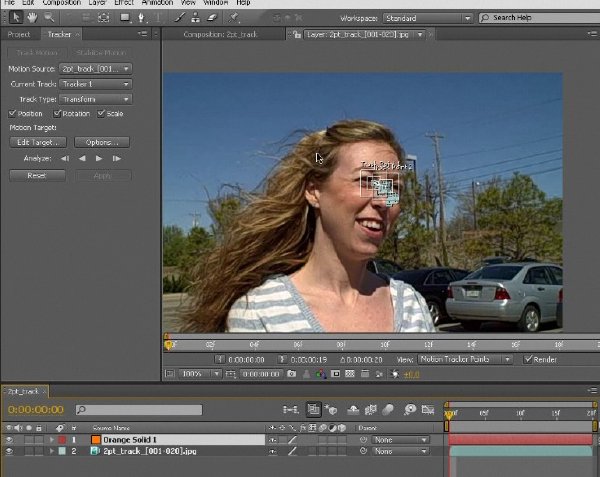Open the Workspace Standard dropdown
Viewport: 600px width, 477px height.
coord(428,18)
